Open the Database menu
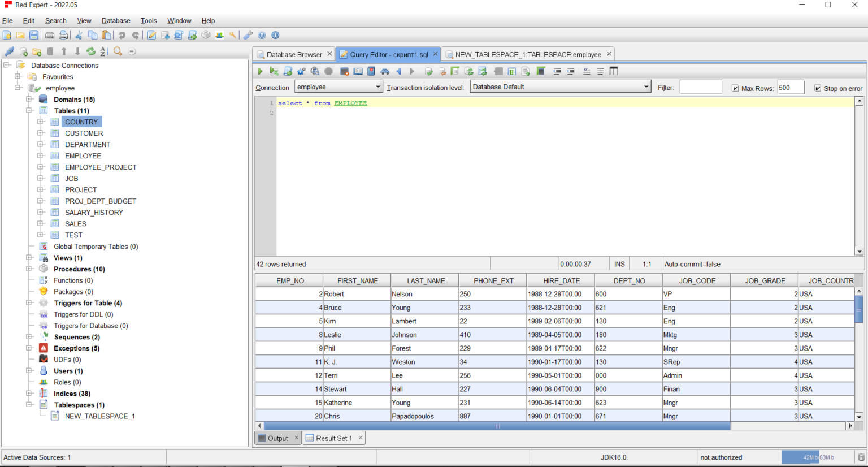868x467 pixels. (116, 21)
